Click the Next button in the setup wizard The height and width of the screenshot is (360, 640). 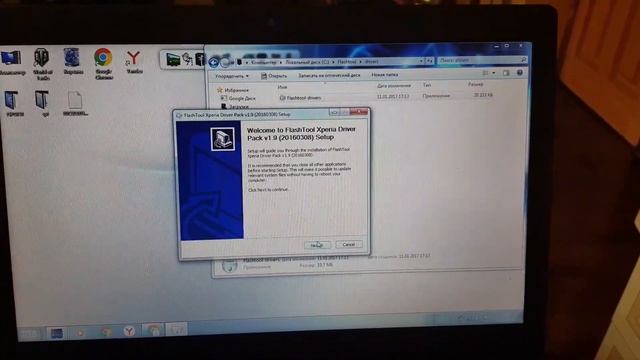[x=317, y=245]
